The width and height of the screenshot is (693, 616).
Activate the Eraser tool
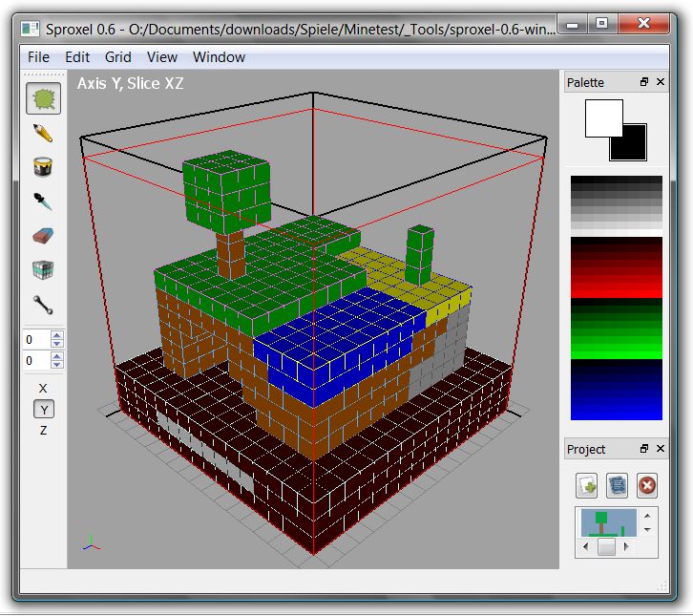coord(43,236)
